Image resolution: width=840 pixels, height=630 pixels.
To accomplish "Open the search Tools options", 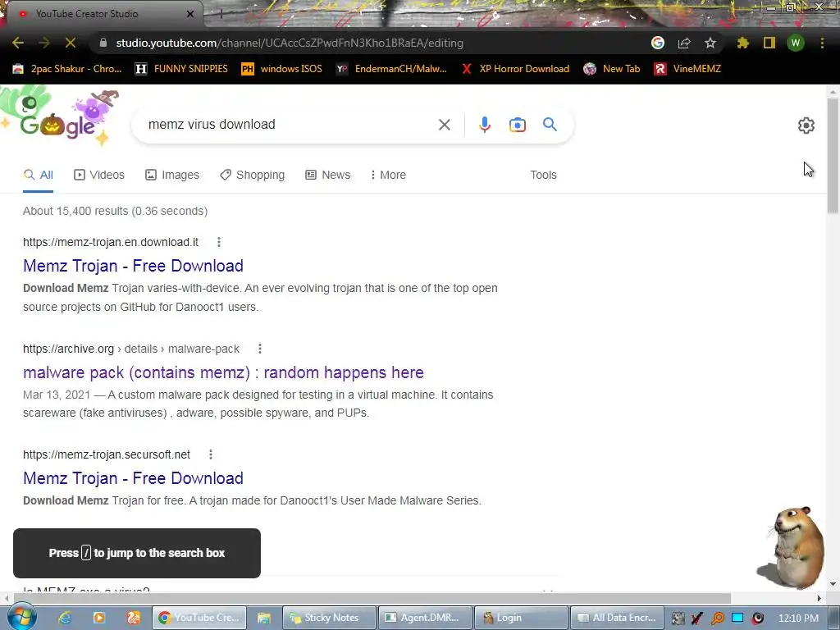I will 543,175.
